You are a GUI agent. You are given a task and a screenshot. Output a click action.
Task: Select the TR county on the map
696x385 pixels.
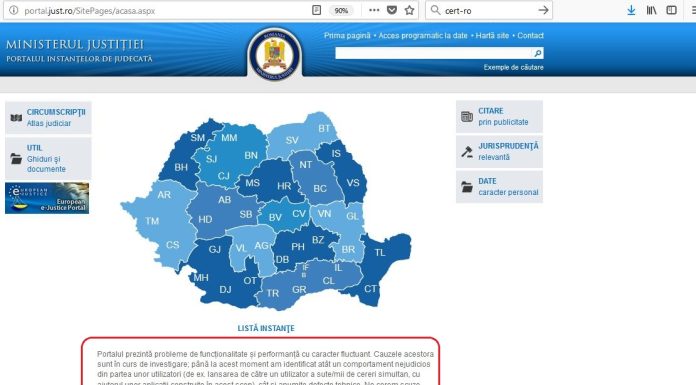[x=273, y=294]
